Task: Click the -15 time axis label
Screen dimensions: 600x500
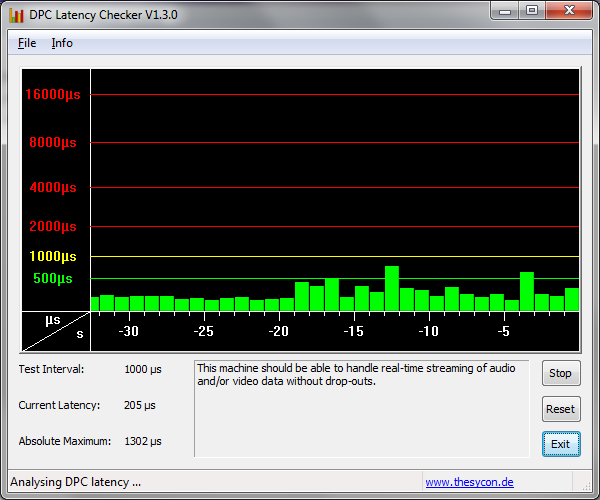Action: tap(354, 331)
